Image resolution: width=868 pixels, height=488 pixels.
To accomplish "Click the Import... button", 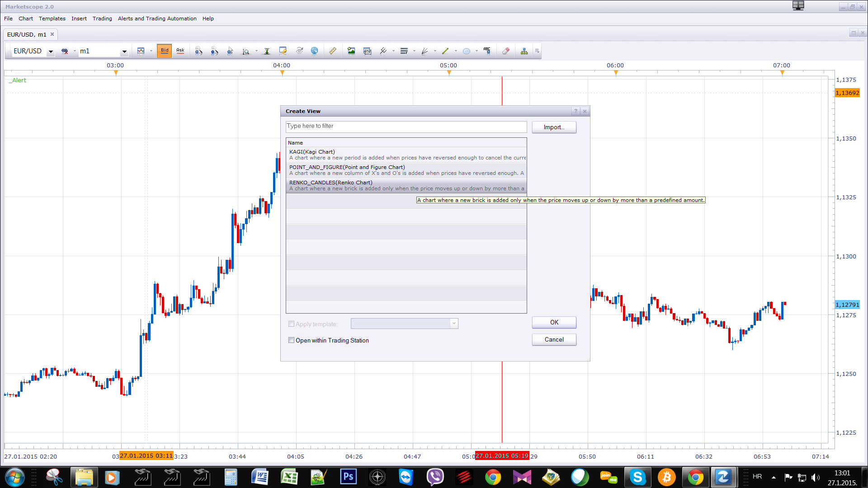I will (x=554, y=127).
